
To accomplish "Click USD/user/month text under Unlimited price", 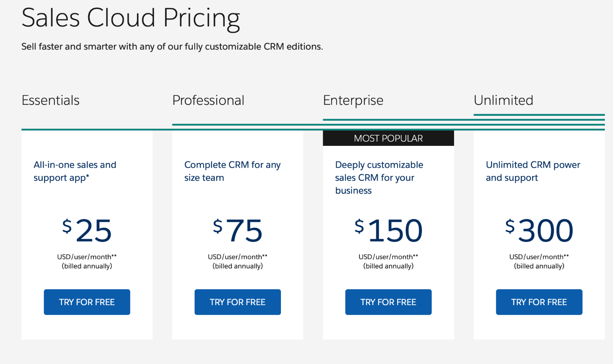I will 539,257.
